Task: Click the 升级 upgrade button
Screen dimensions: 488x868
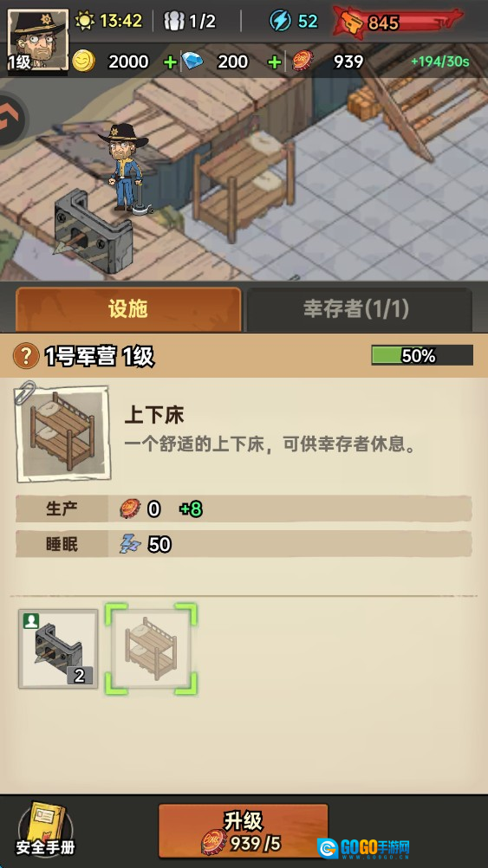Action: tap(244, 831)
